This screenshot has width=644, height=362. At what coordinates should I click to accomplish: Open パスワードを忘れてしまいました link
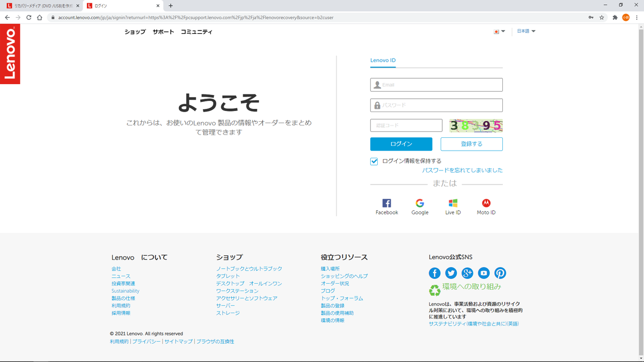click(x=463, y=170)
